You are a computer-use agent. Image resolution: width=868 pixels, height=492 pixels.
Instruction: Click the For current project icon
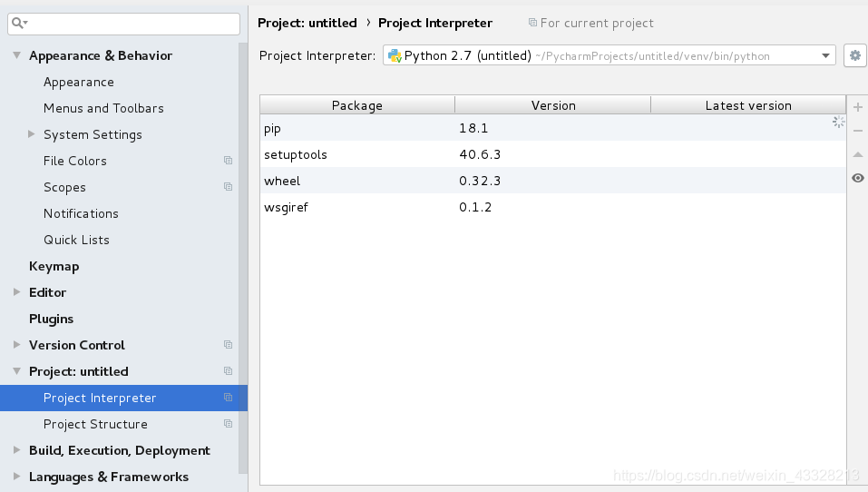click(x=532, y=23)
